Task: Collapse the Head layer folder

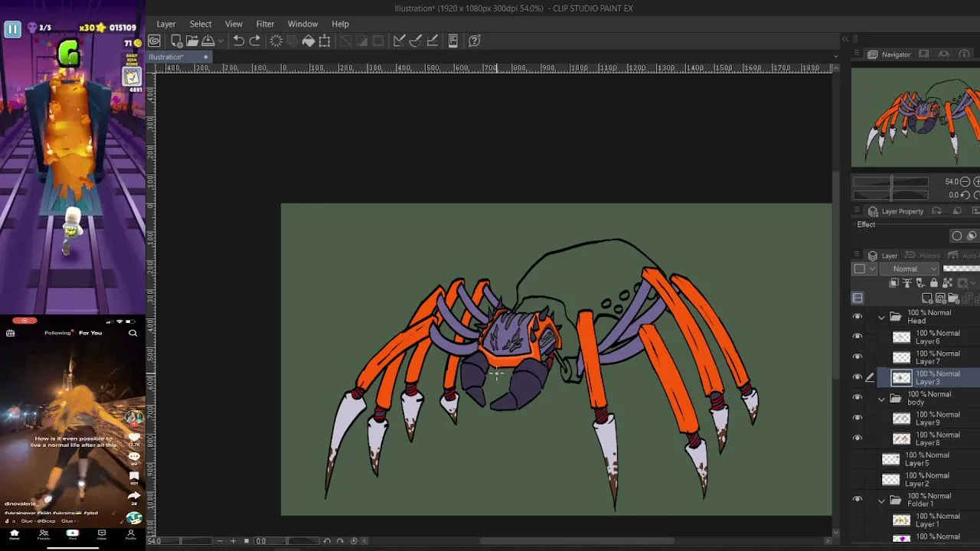Action: point(881,317)
